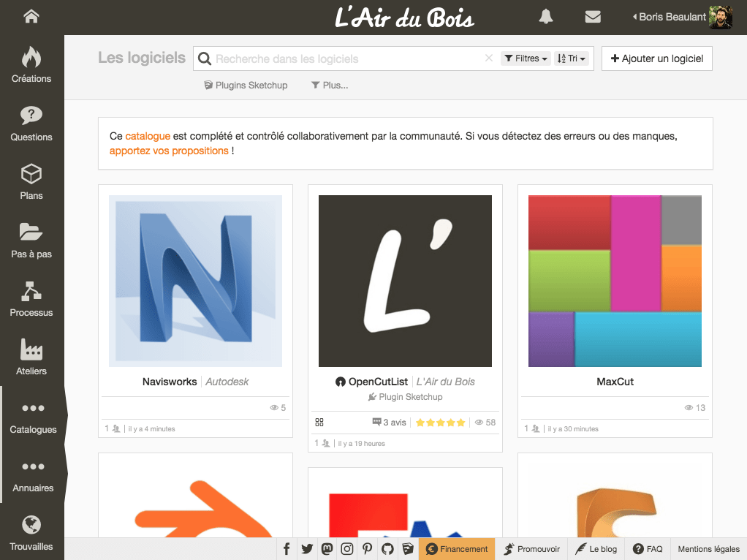This screenshot has width=747, height=560.
Task: Open the FAQ footer link
Action: point(648,549)
